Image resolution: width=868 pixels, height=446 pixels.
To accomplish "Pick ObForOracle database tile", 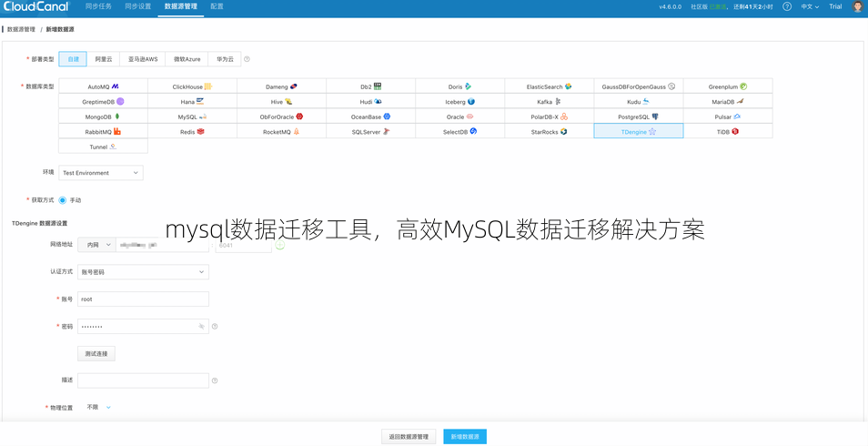I will tap(281, 116).
